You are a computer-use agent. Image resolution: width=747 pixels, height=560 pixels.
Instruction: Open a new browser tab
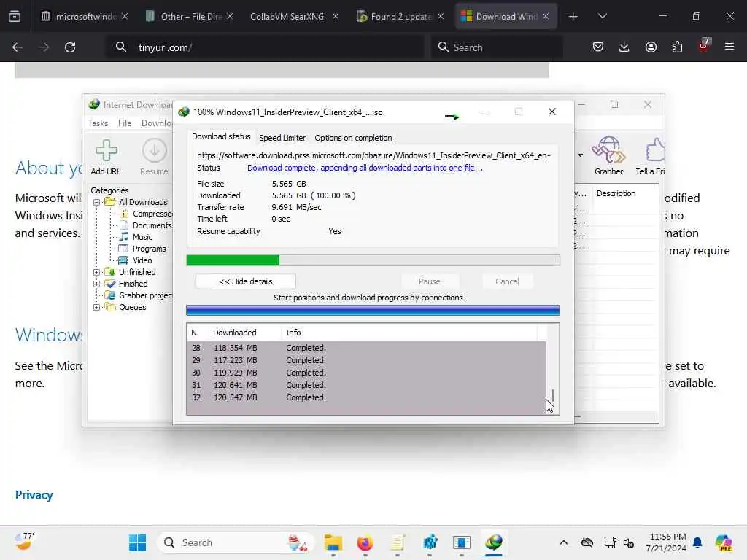[x=573, y=17]
